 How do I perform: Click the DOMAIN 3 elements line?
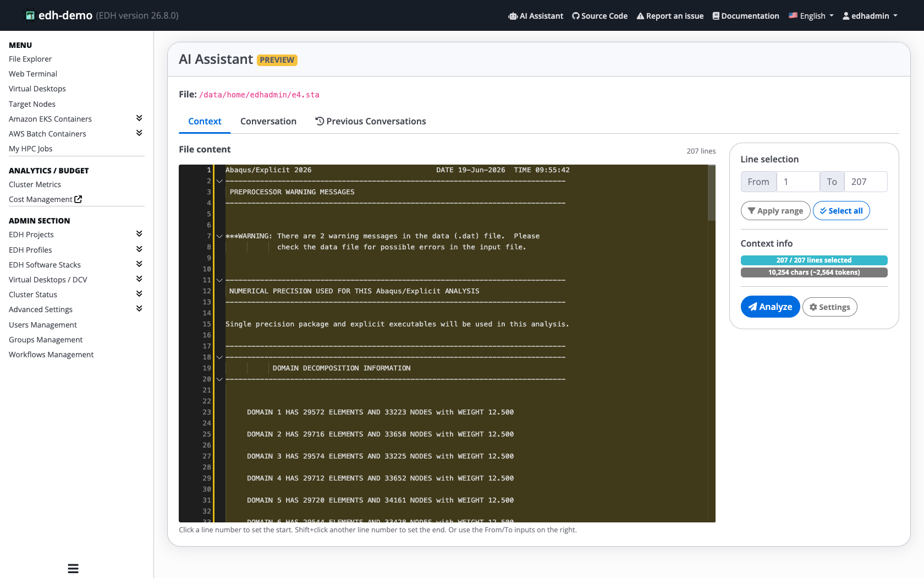point(380,456)
